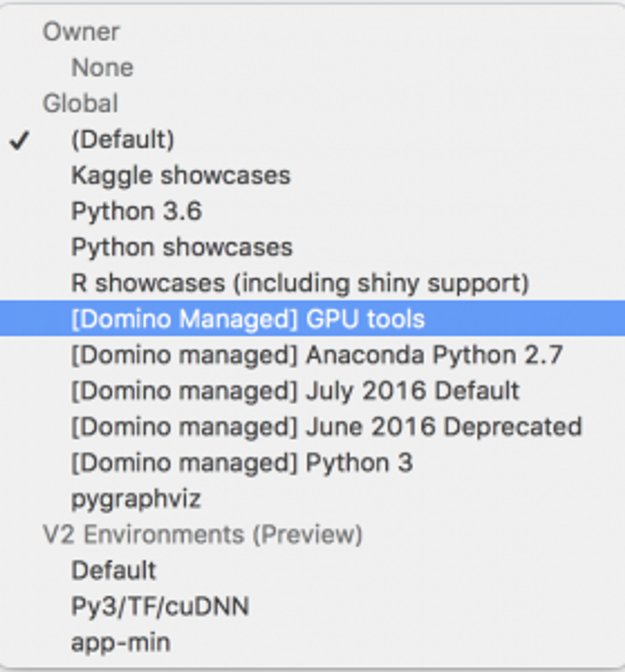Choose [Domino managed] Anaconda Python 2.7
Screen dimensions: 625x672
point(317,355)
